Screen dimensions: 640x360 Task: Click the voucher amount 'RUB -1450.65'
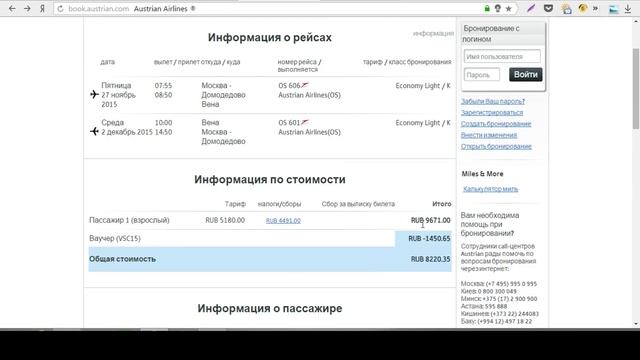(429, 239)
